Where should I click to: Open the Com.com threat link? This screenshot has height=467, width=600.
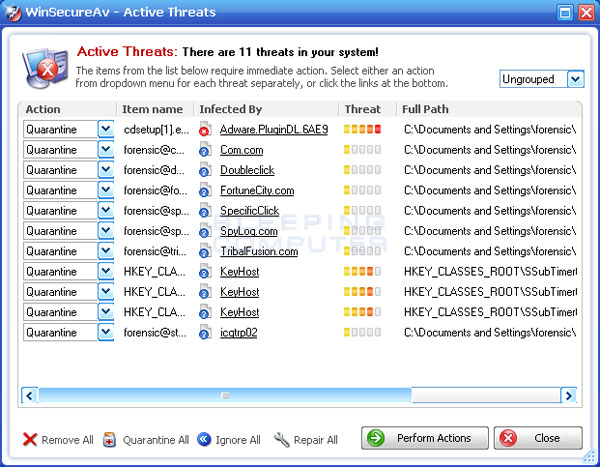coord(241,150)
